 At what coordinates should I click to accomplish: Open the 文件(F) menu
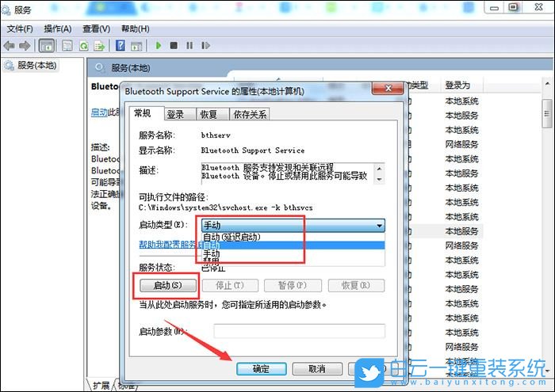coord(20,29)
